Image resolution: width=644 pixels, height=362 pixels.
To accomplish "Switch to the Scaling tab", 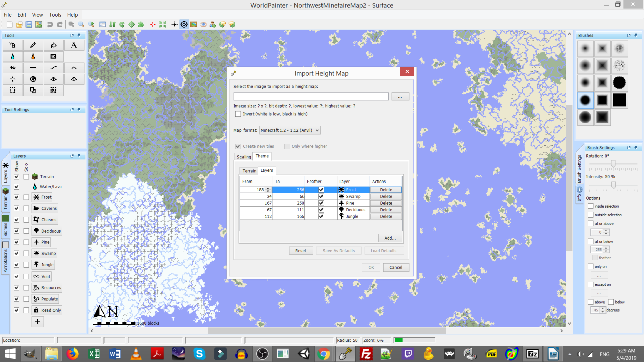I will 244,157.
